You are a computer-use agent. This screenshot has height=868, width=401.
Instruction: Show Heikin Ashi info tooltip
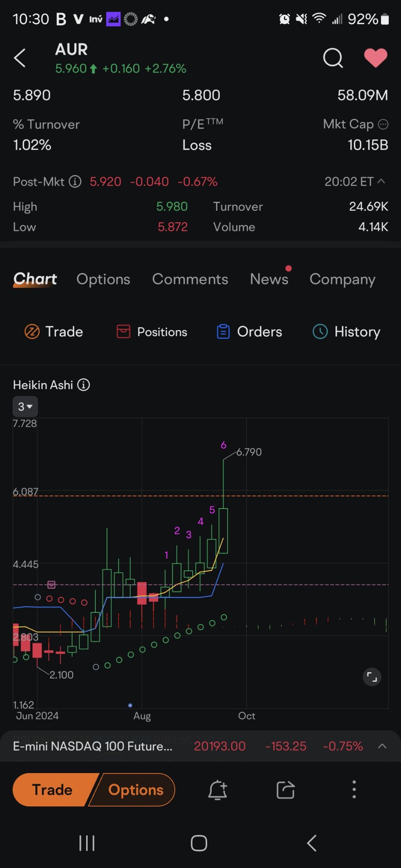(84, 385)
